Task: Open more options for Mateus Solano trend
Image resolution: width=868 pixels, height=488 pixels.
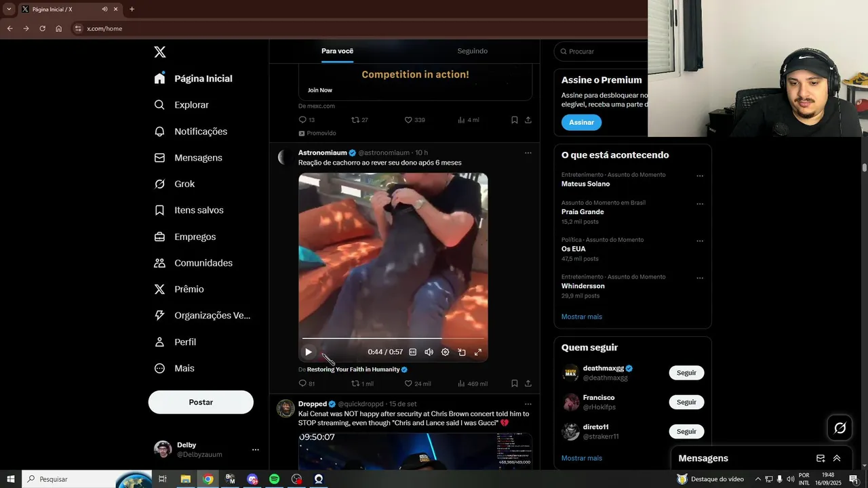Action: [x=700, y=176]
